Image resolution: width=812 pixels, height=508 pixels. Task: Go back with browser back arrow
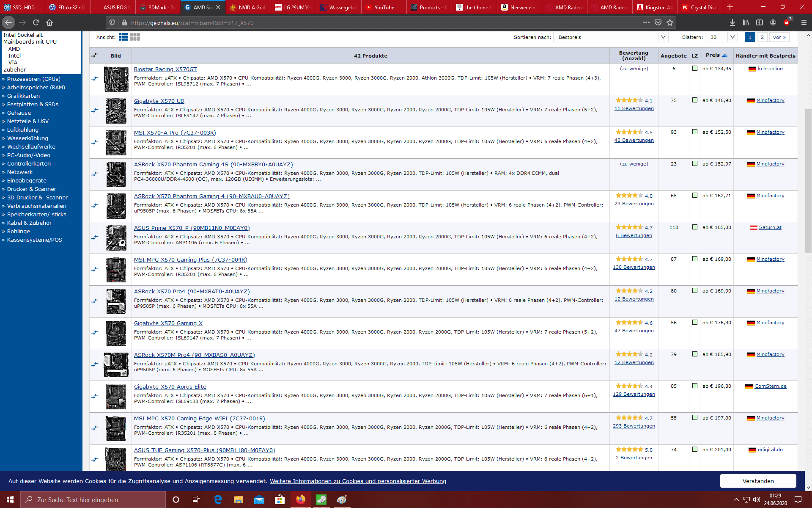[8, 22]
